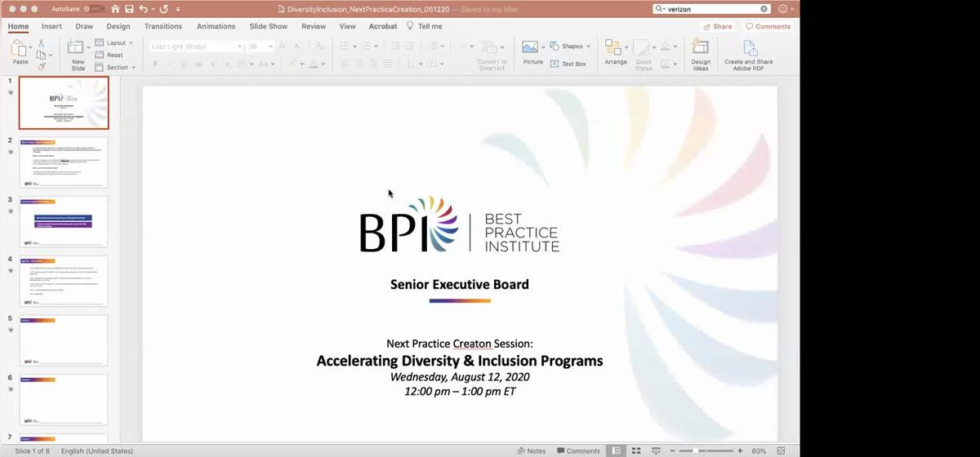Viewport: 980px width, 457px height.
Task: Fit slide to current window
Action: pos(782,450)
